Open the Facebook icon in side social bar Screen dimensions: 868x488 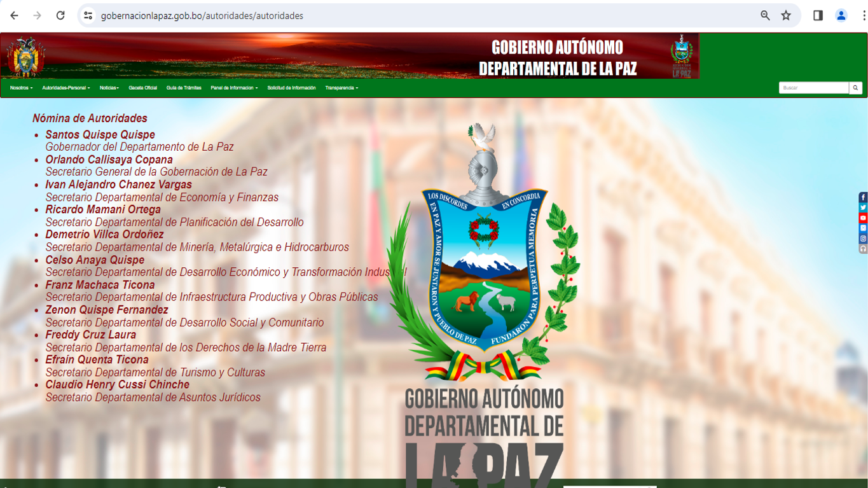863,197
